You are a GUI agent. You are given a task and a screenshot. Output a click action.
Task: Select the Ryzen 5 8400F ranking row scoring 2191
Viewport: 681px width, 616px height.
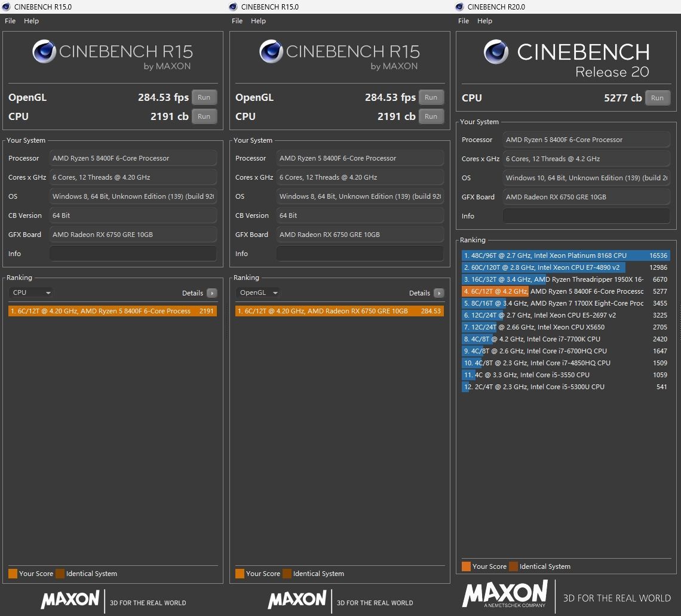coord(112,311)
